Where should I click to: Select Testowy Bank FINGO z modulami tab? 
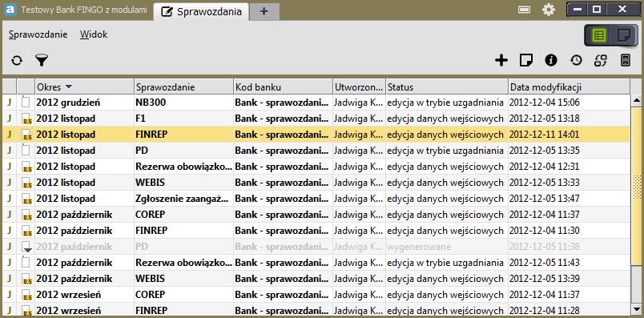84,10
